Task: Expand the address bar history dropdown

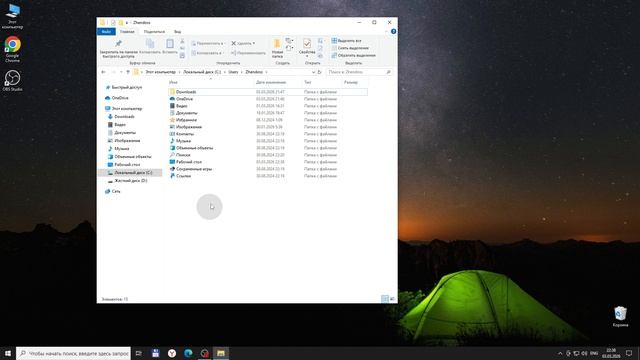Action: coord(313,72)
